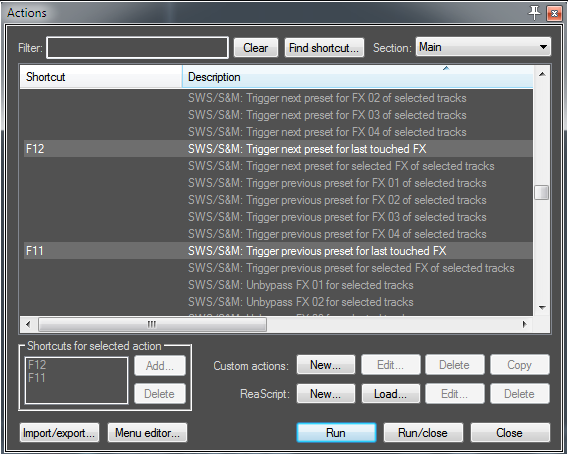
Task: Close the Actions window via the red X
Action: pos(554,13)
